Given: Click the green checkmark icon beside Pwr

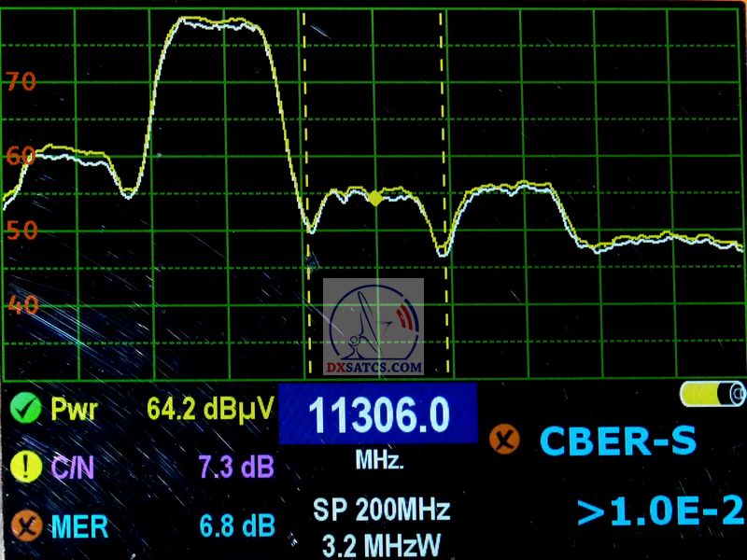Looking at the screenshot, I should 25,409.
